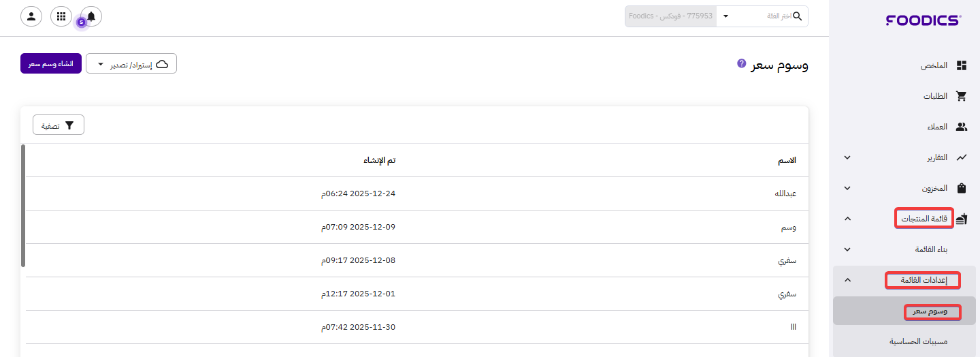Open the apps grid icon
This screenshot has height=357, width=980.
61,16
